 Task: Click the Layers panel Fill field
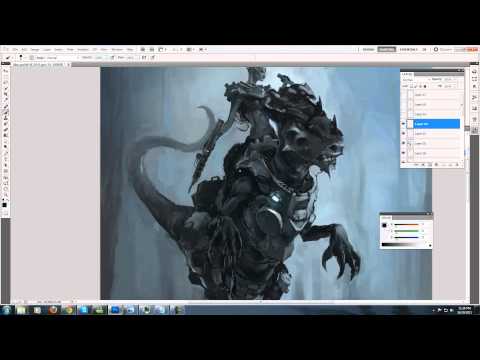448,86
